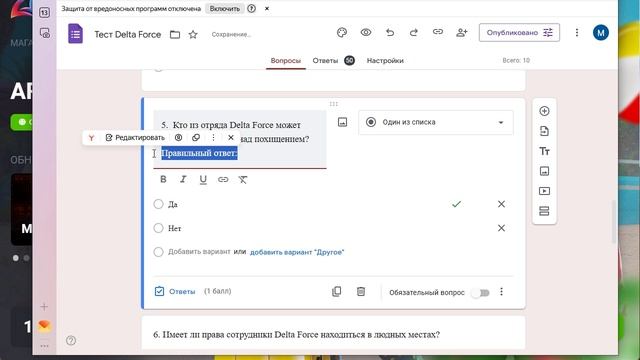Click Редактировать in selection popup
The height and width of the screenshot is (360, 640).
pyautogui.click(x=135, y=138)
